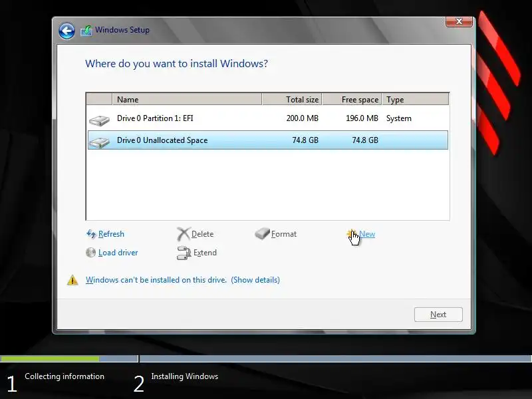The height and width of the screenshot is (399, 532).
Task: Click the Load driver disc icon
Action: pyautogui.click(x=90, y=253)
